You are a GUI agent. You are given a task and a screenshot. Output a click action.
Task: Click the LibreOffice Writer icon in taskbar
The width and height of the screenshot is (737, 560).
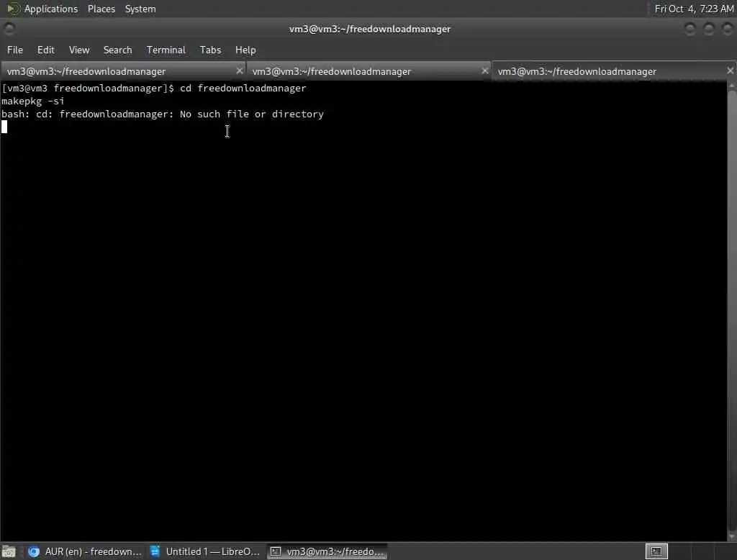click(155, 551)
